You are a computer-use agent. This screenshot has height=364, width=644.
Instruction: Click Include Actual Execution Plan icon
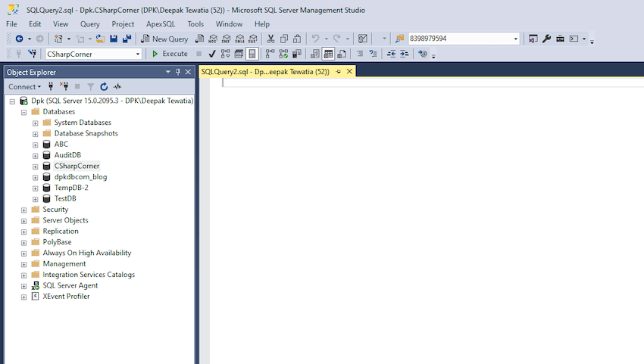point(270,54)
